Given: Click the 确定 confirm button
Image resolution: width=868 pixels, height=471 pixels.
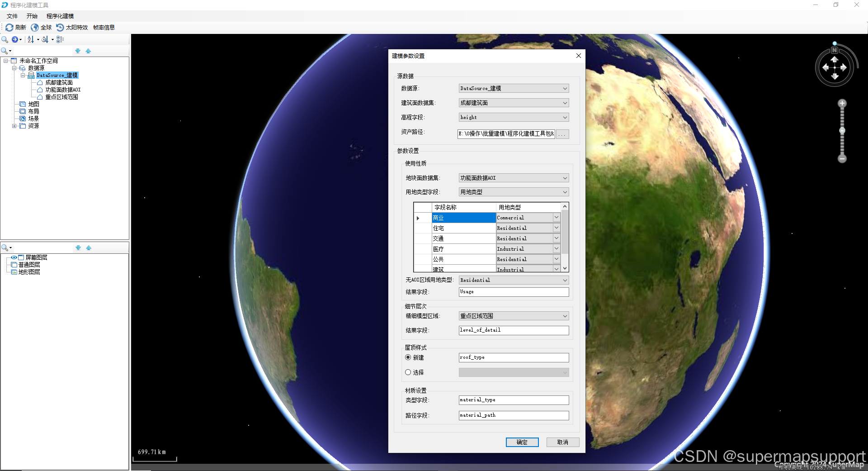Looking at the screenshot, I should click(522, 442).
